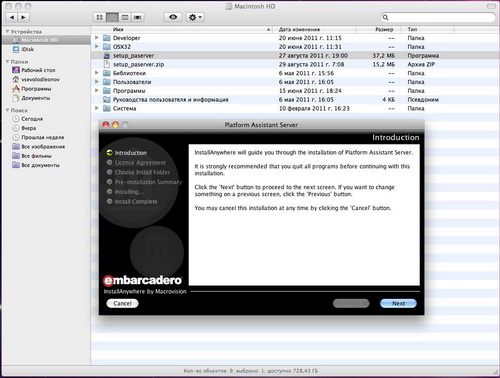Switch Finder to icon view
The height and width of the screenshot is (378, 500).
pyautogui.click(x=99, y=17)
